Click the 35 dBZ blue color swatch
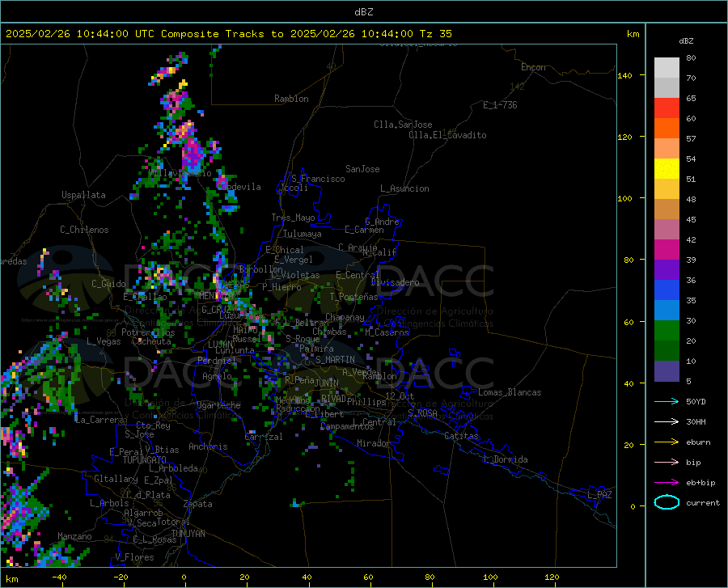Image resolution: width=728 pixels, height=588 pixels. pyautogui.click(x=667, y=290)
